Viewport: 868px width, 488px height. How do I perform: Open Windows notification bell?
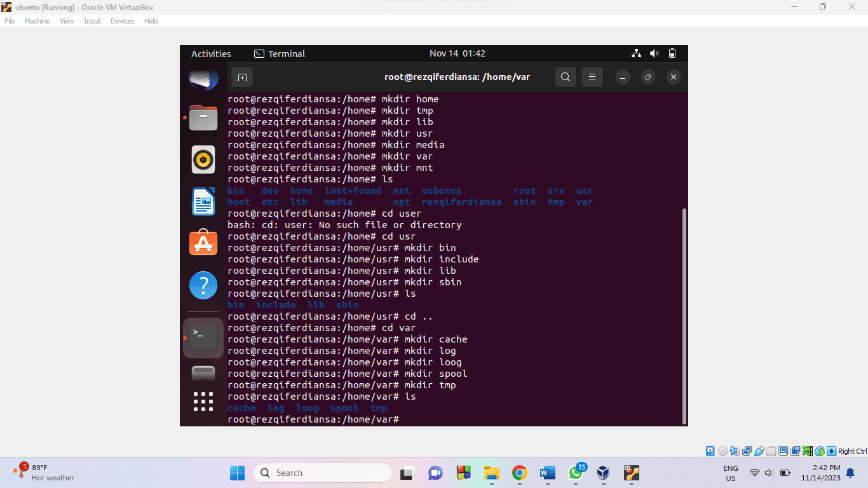[850, 473]
